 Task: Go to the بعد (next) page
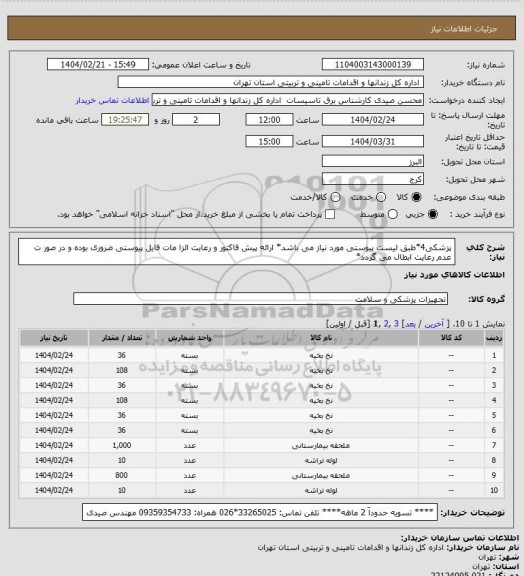click(x=410, y=324)
